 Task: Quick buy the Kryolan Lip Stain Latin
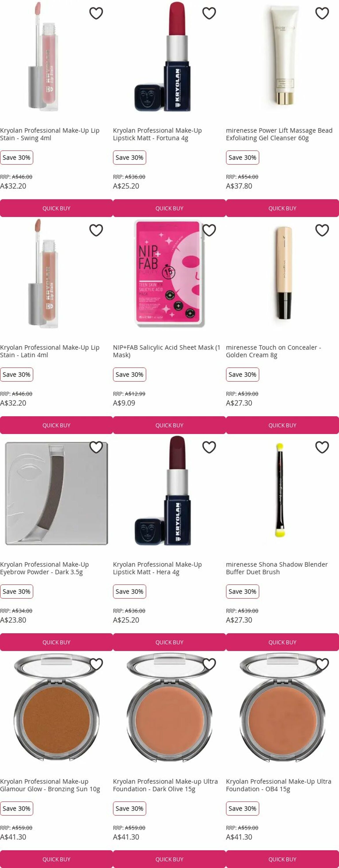point(56,425)
